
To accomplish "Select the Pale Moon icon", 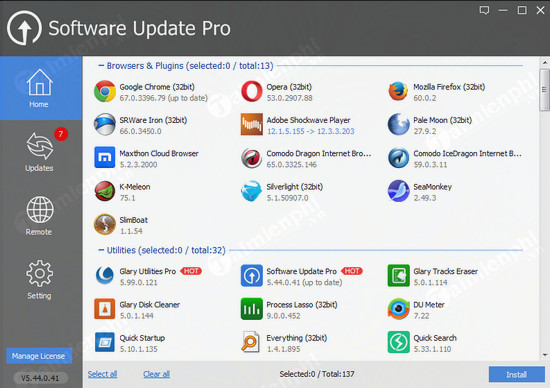I will coord(398,124).
